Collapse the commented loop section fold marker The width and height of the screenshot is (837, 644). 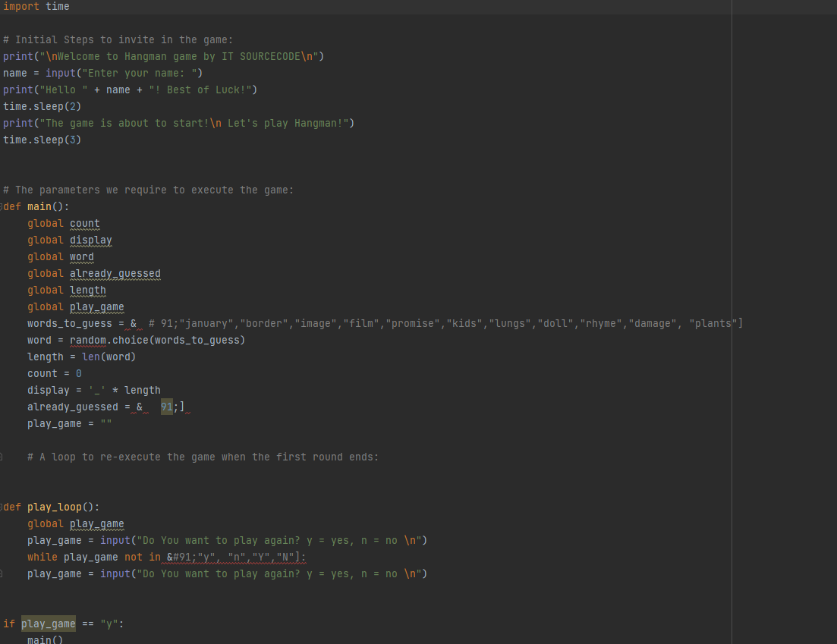click(x=2, y=457)
